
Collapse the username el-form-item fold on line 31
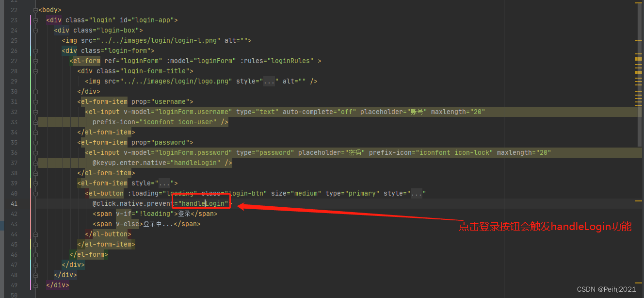pyautogui.click(x=35, y=102)
